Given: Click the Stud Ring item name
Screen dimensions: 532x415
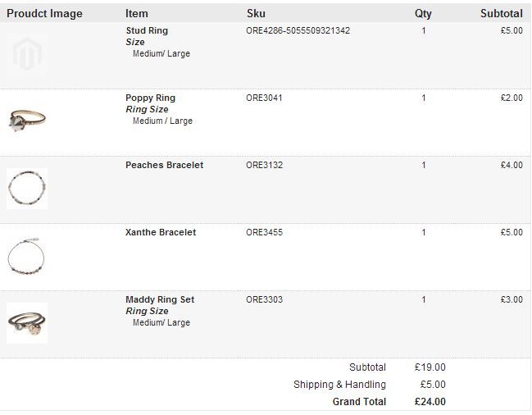Looking at the screenshot, I should pyautogui.click(x=147, y=30).
